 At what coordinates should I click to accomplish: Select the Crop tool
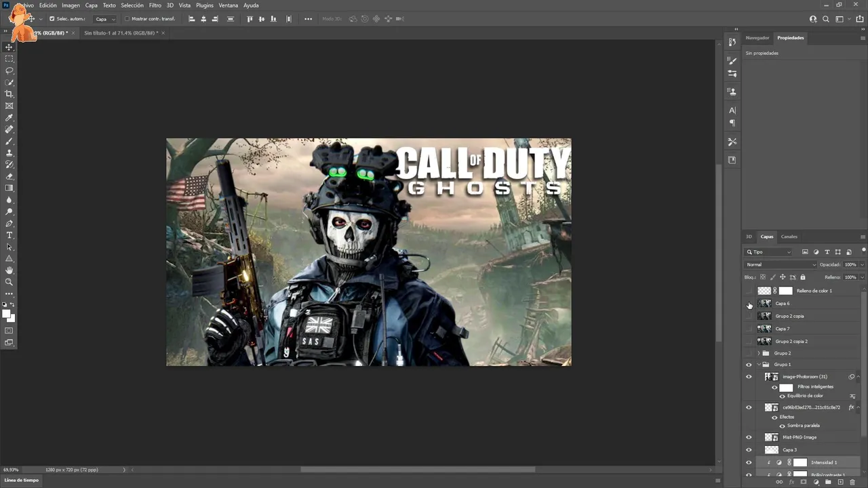[9, 94]
